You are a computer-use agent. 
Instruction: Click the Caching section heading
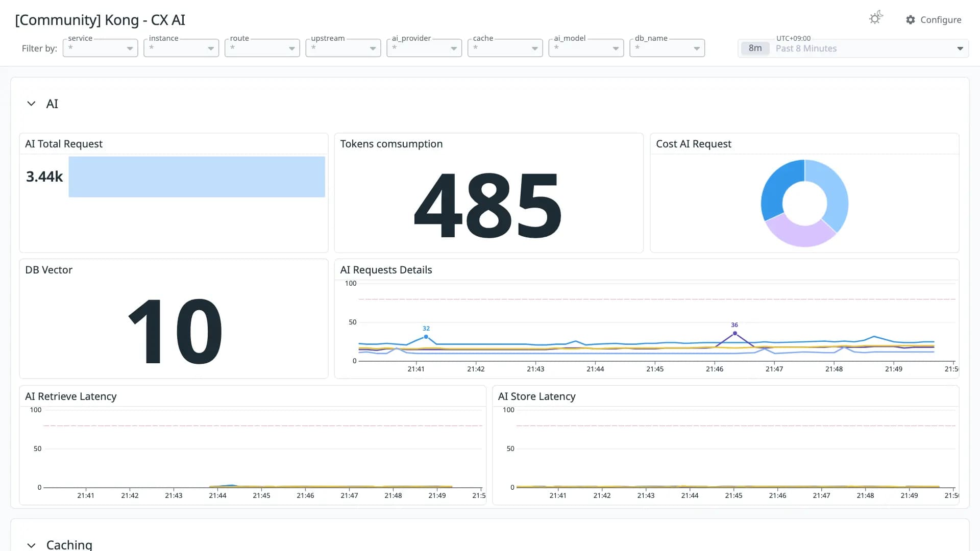(69, 544)
